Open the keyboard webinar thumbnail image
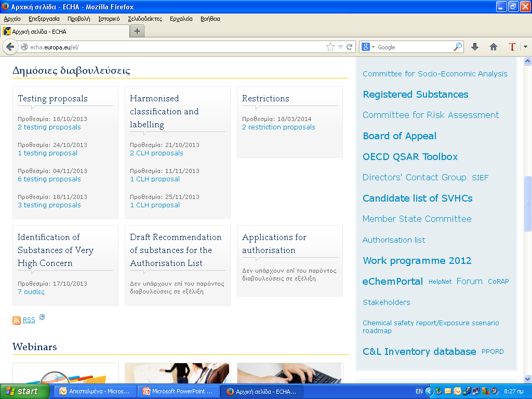 [290, 373]
